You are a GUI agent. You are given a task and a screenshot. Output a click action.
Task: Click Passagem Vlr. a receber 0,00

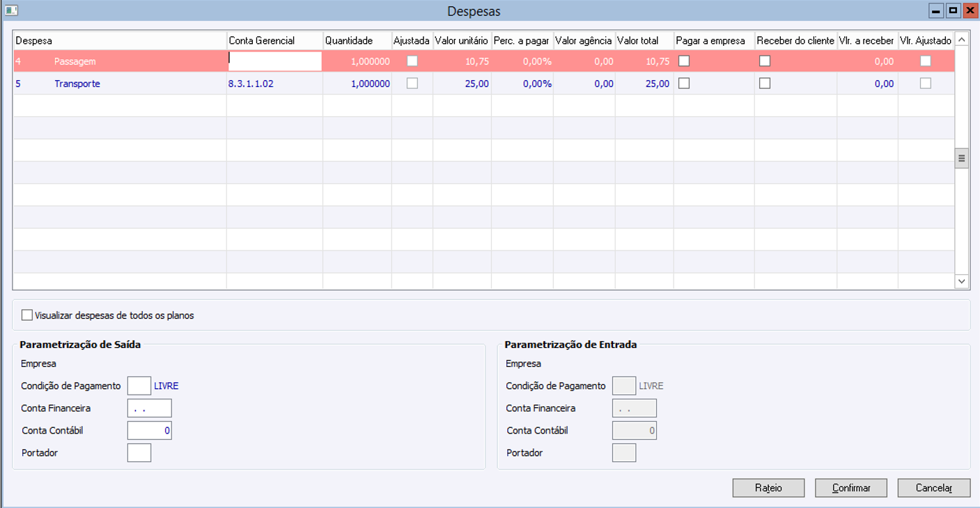[x=885, y=61]
